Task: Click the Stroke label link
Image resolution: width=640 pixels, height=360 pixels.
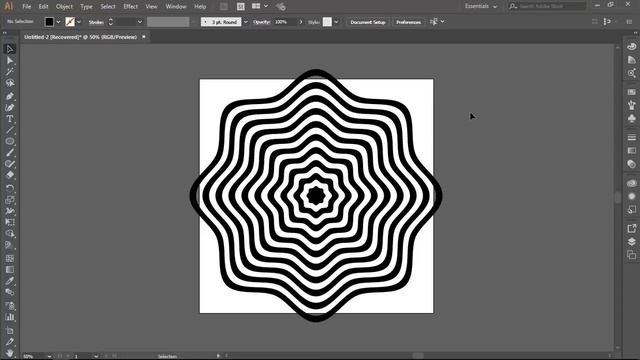Action: 96,22
